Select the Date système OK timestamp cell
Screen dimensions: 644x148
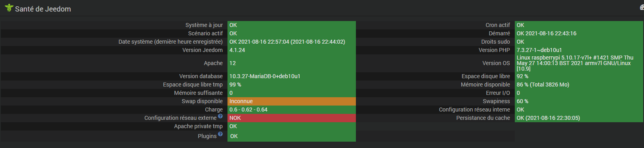click(x=292, y=42)
